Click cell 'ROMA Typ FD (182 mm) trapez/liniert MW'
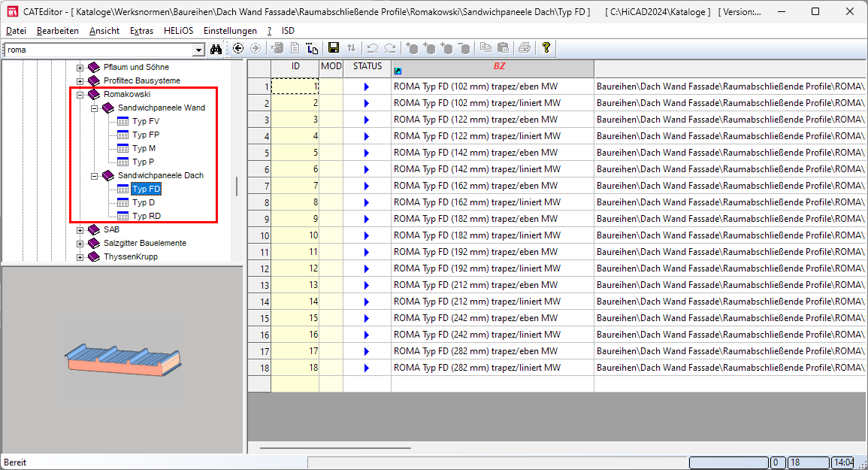 pyautogui.click(x=493, y=235)
